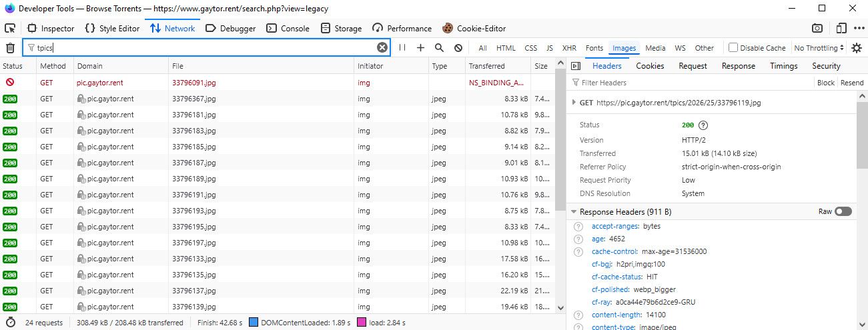Filter requests by Fonts type

[x=594, y=48]
